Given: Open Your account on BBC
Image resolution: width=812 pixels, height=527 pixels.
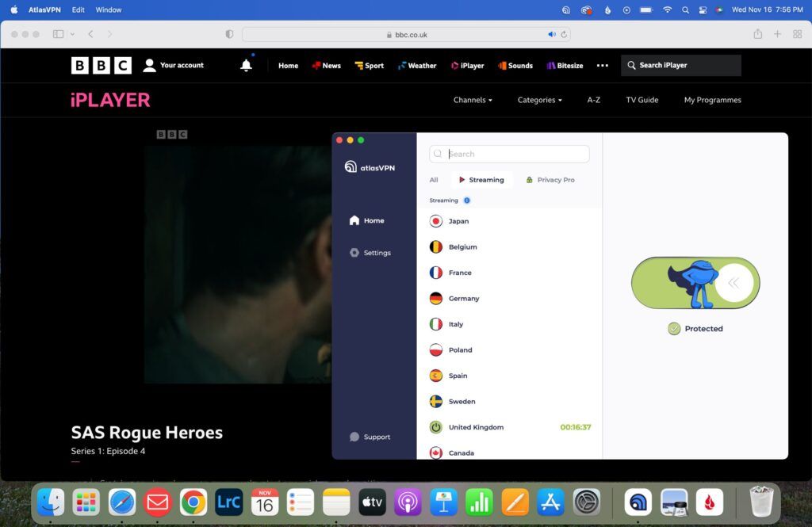Looking at the screenshot, I should click(x=174, y=65).
